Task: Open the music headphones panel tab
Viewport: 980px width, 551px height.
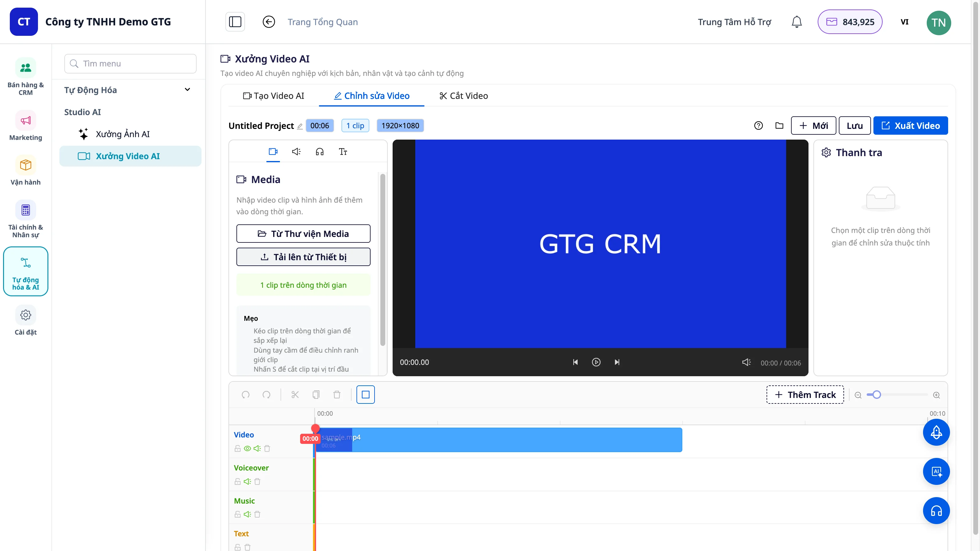Action: click(319, 151)
